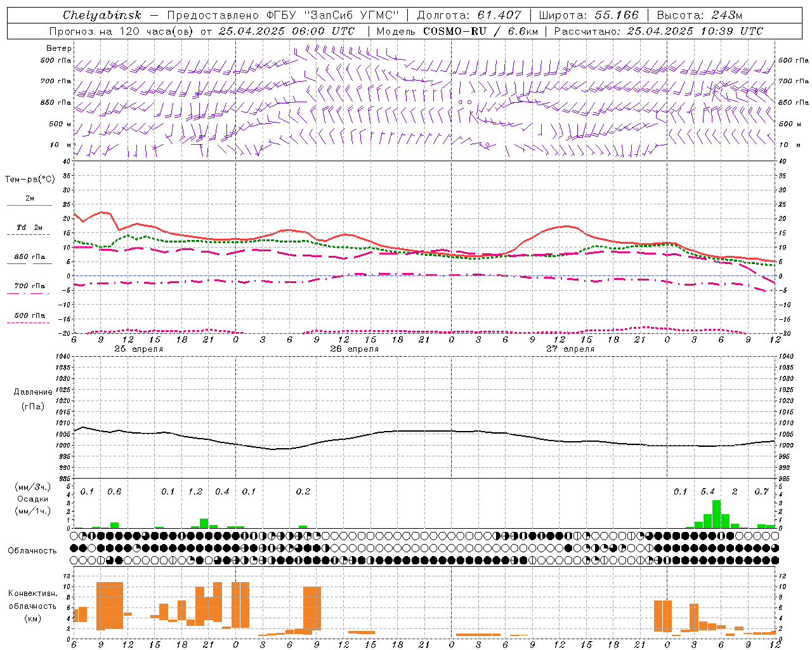Click the 'Высота: 243м' header field
Screen dimensions: 812x650
tap(699, 15)
